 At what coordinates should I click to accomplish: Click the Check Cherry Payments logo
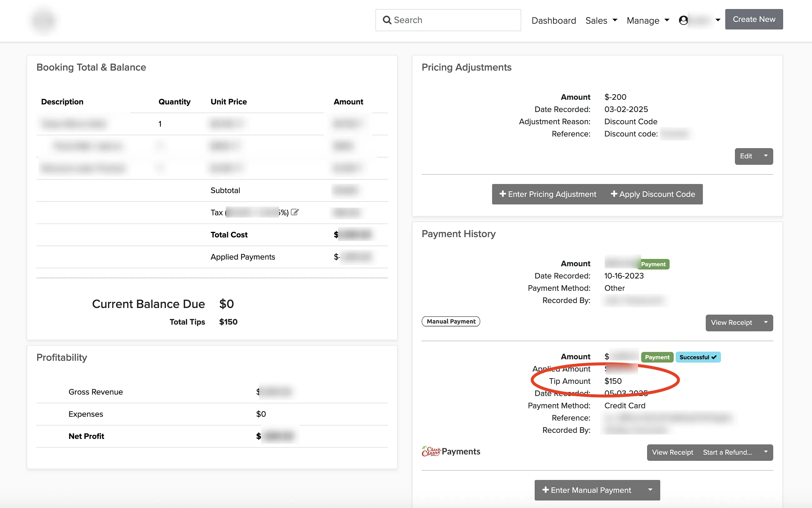(451, 451)
